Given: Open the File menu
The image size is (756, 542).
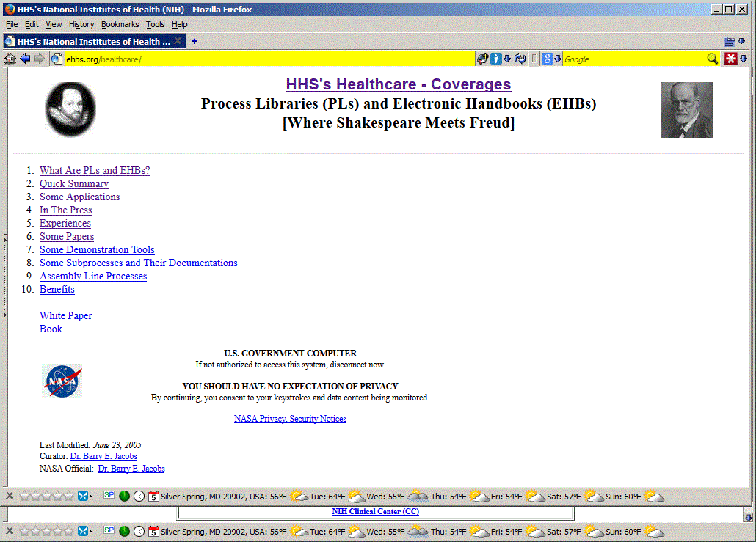Looking at the screenshot, I should [x=12, y=24].
